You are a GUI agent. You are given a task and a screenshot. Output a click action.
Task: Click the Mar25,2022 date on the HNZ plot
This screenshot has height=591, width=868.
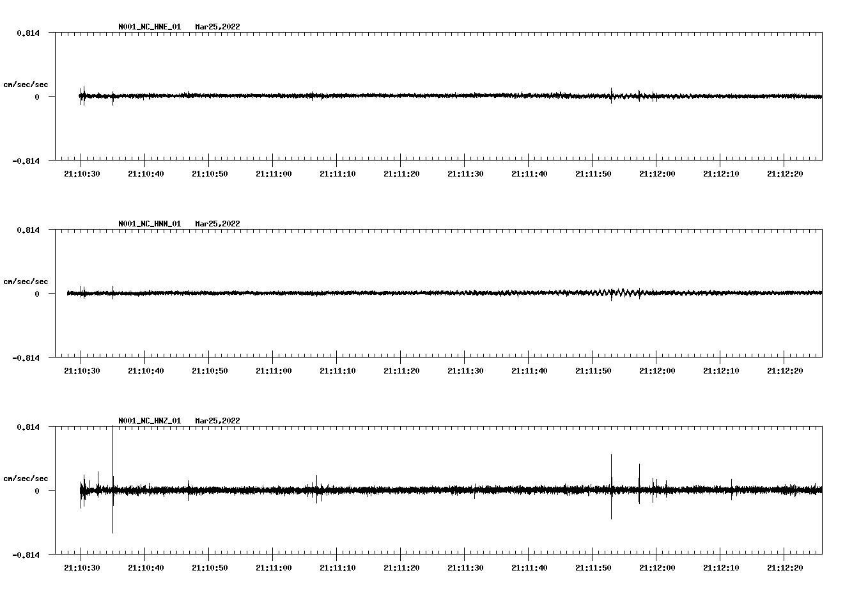click(218, 421)
